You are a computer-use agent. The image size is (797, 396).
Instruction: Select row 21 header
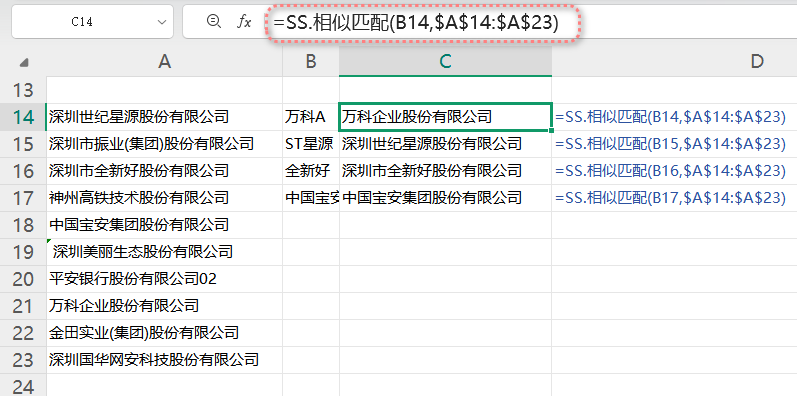tap(23, 306)
